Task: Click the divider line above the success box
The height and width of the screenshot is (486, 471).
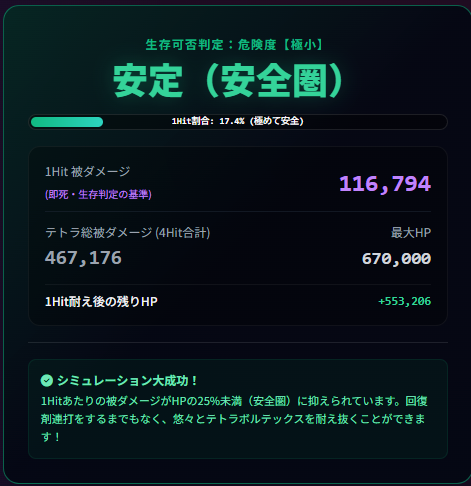Action: 238,342
